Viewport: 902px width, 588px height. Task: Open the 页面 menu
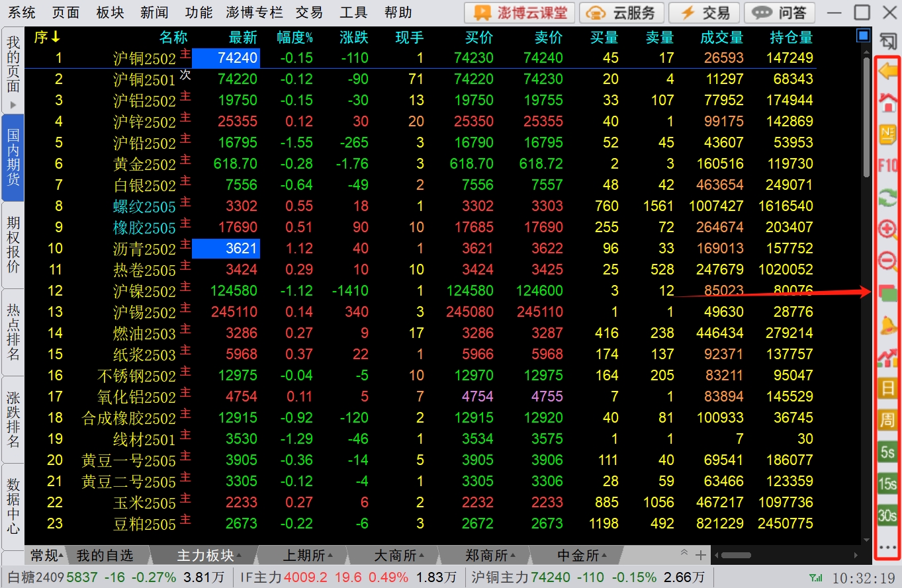[66, 13]
